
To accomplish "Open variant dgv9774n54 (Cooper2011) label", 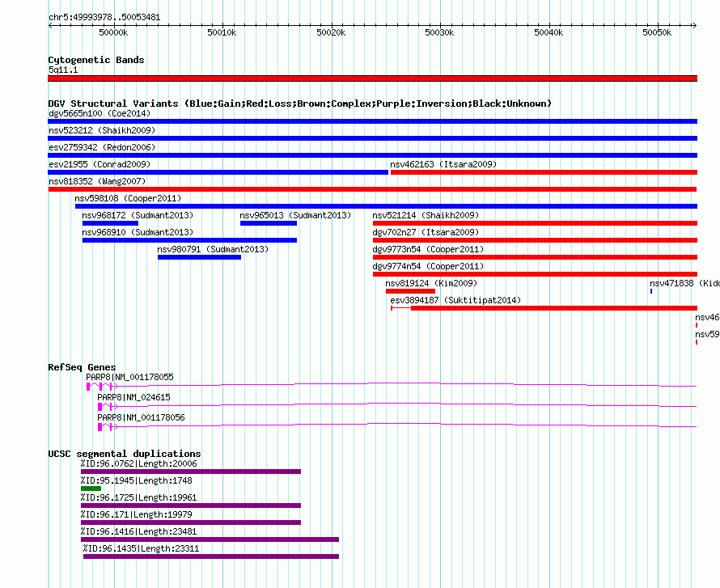I will 428,266.
